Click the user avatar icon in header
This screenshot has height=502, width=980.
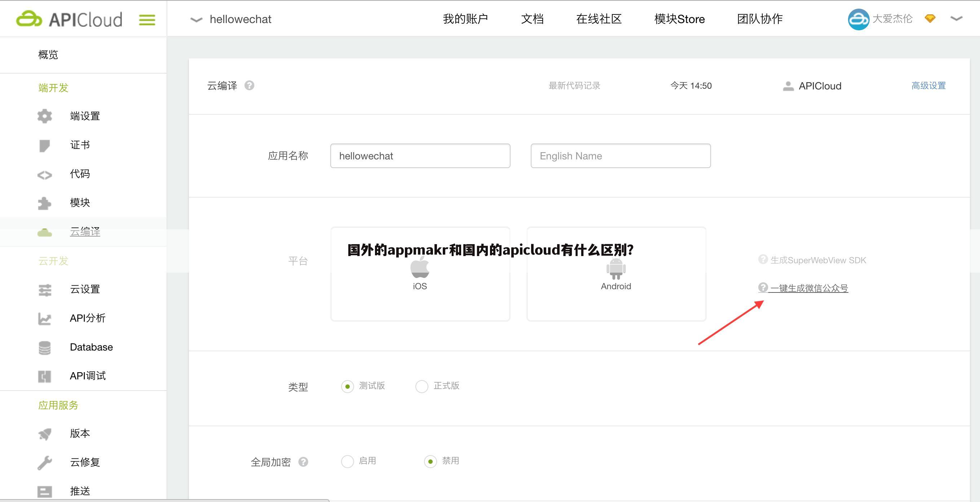click(x=858, y=19)
